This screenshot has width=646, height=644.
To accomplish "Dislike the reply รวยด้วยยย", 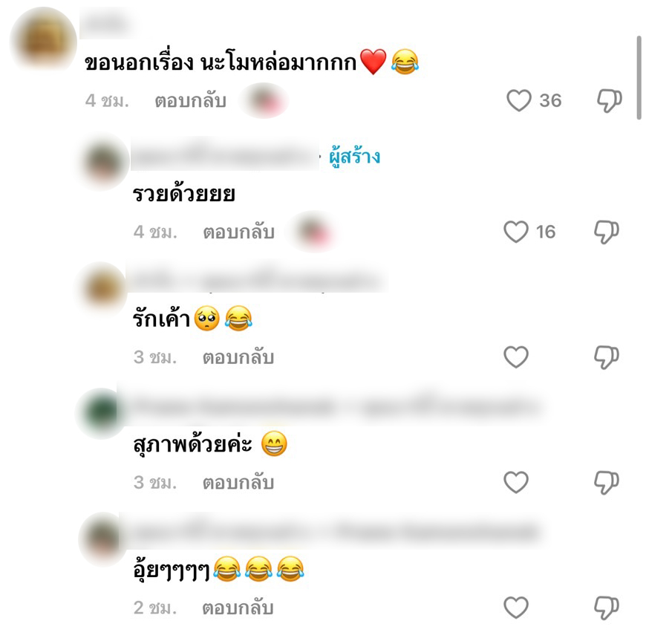I will pos(607,232).
